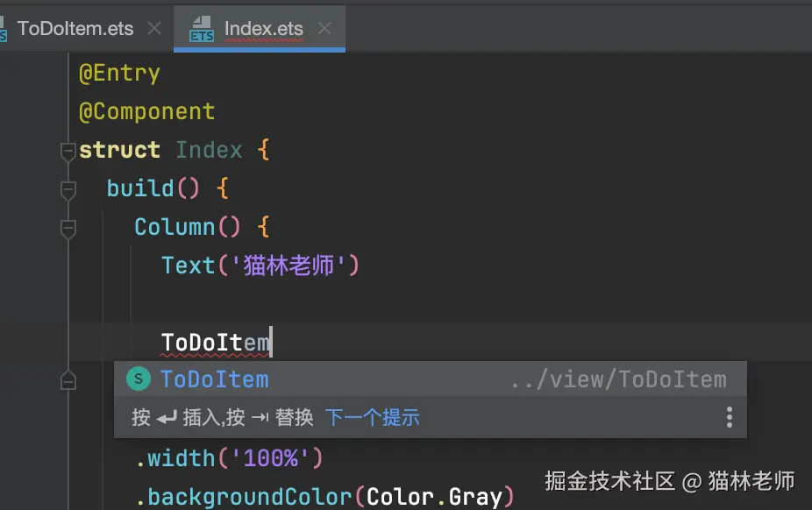This screenshot has width=812, height=510.
Task: Click the '100%' width value
Action: 271,457
